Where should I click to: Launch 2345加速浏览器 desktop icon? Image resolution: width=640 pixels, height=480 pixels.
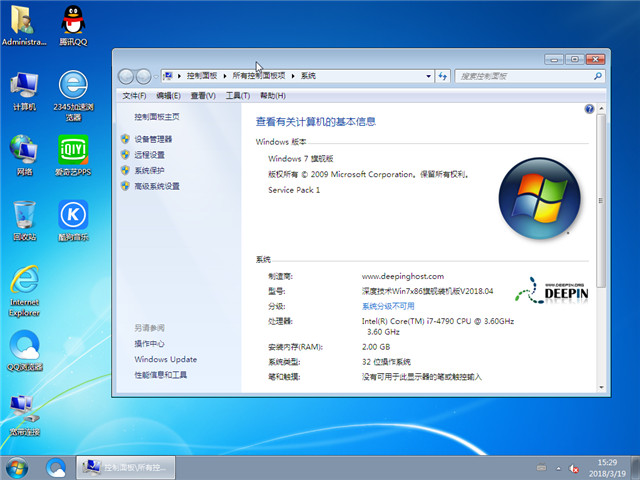point(73,96)
